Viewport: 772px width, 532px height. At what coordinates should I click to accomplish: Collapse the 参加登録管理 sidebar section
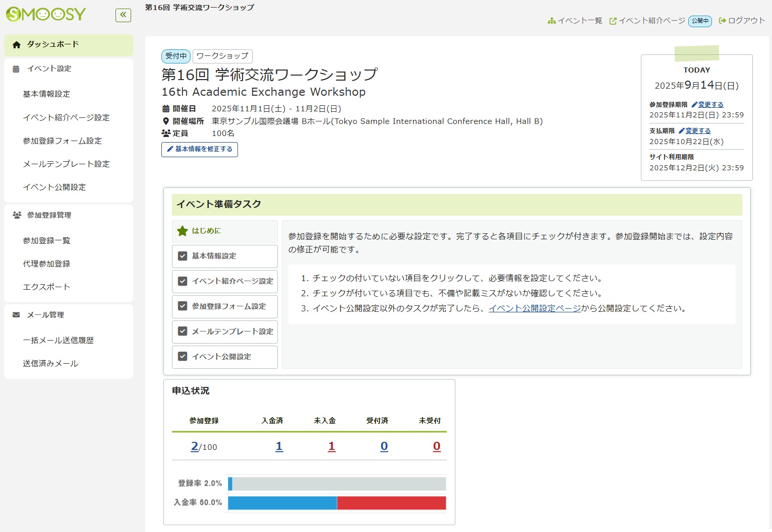pyautogui.click(x=49, y=215)
